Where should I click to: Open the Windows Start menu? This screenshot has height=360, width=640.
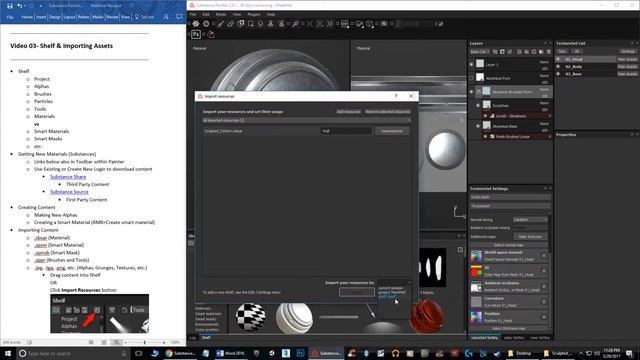coord(7,353)
